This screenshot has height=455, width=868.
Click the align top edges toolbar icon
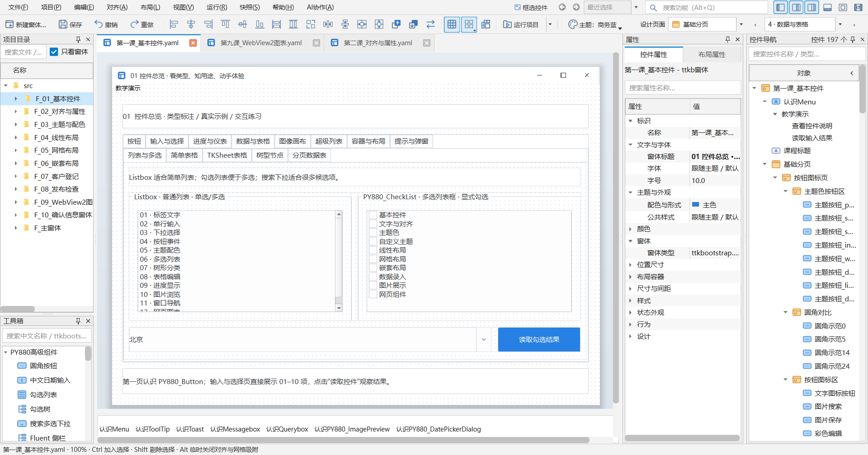tap(226, 24)
